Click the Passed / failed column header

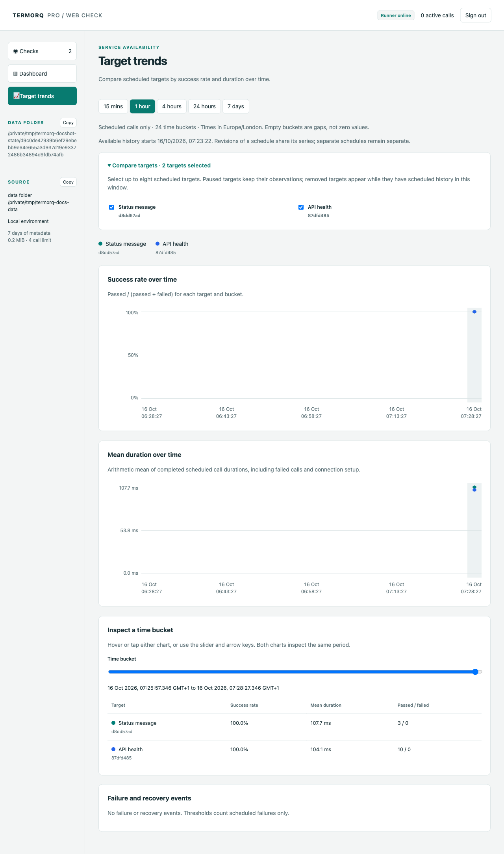(x=413, y=705)
